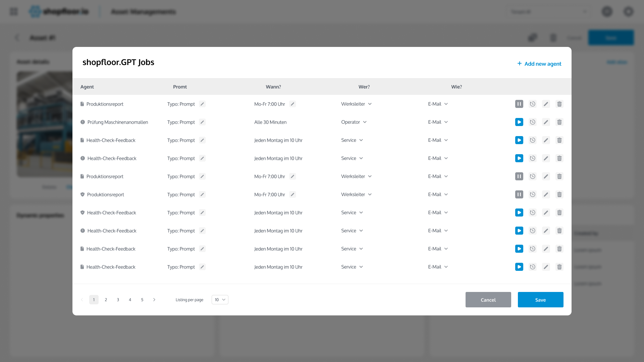Click Add new agent link
Screen dimensions: 644x362
539,64
